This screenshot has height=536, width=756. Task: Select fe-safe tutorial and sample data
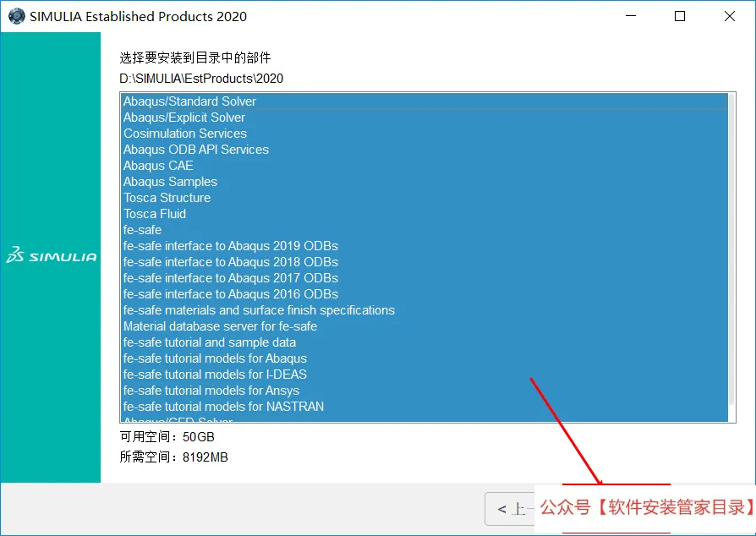point(425,342)
